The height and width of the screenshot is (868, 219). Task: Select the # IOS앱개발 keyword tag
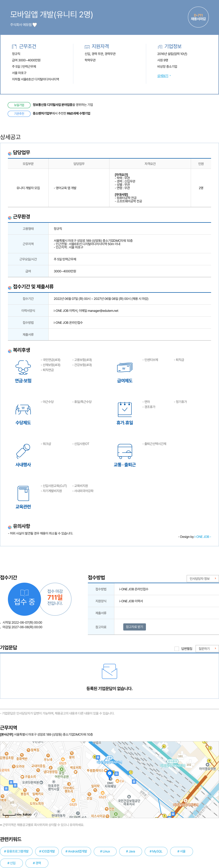click(x=47, y=851)
